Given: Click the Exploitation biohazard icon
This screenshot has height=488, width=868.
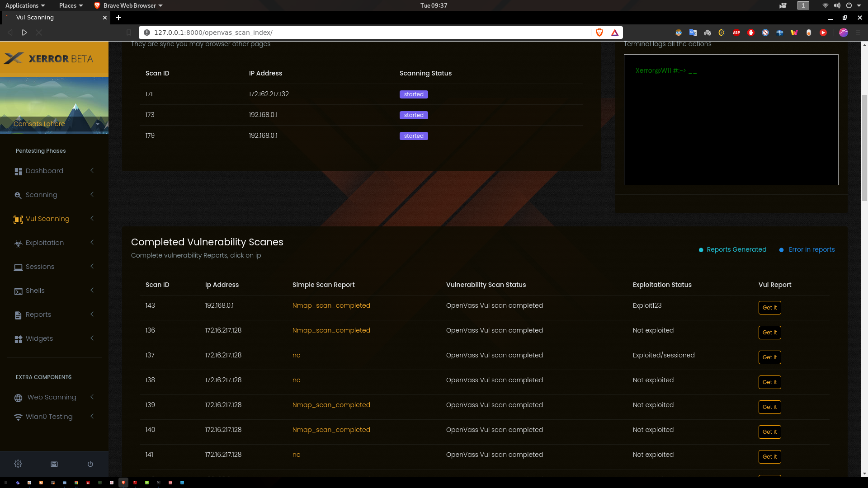Looking at the screenshot, I should pos(18,244).
